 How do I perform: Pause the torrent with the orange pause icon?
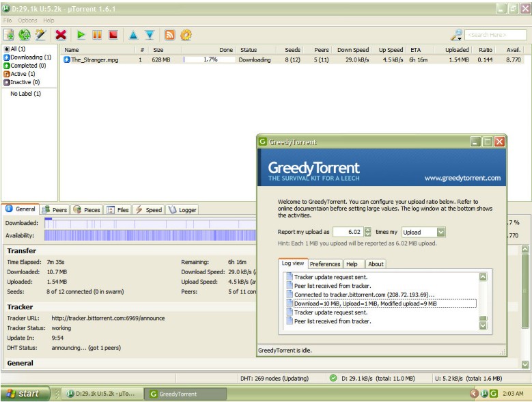tap(97, 35)
